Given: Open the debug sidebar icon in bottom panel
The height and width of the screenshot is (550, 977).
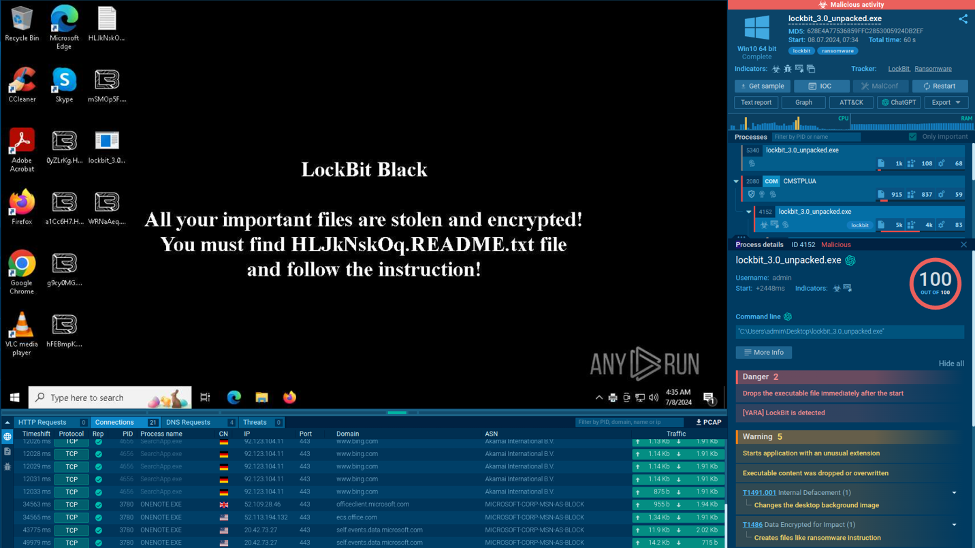Looking at the screenshot, I should (x=7, y=467).
